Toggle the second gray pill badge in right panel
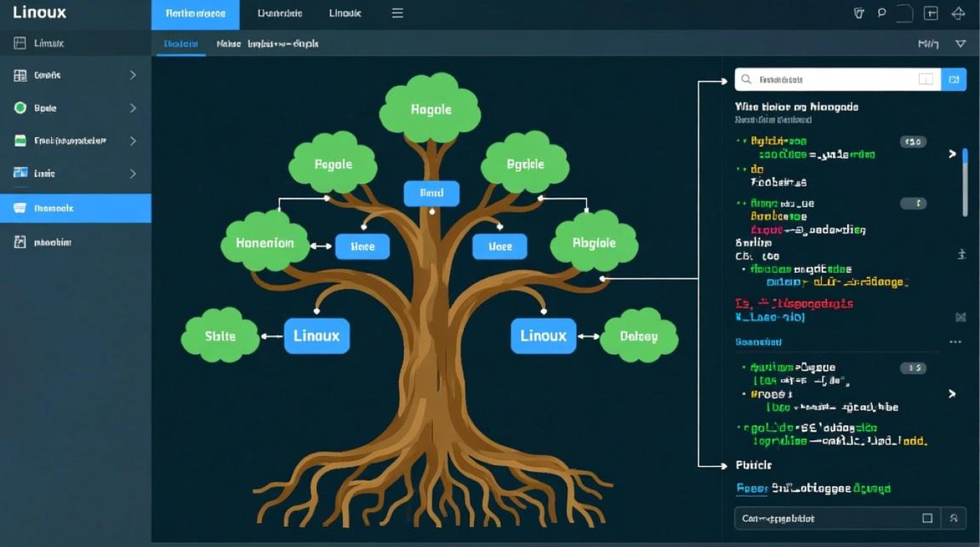The image size is (980, 547). click(913, 203)
